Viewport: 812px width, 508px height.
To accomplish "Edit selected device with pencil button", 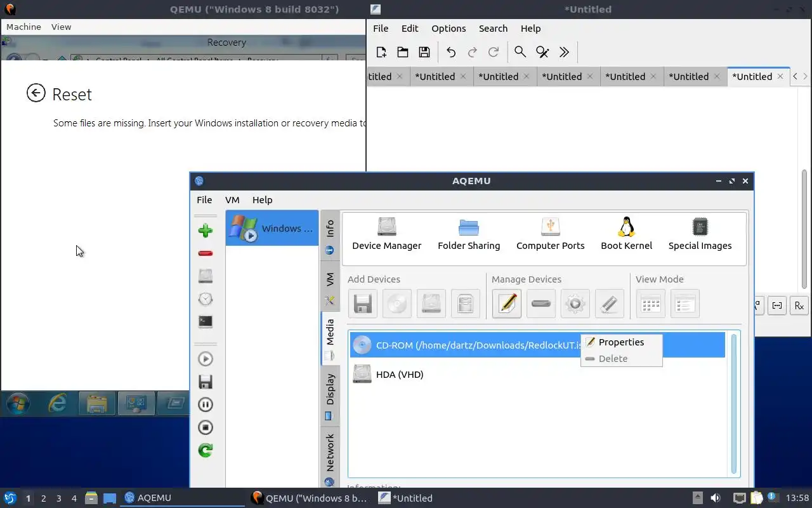I will 506,304.
